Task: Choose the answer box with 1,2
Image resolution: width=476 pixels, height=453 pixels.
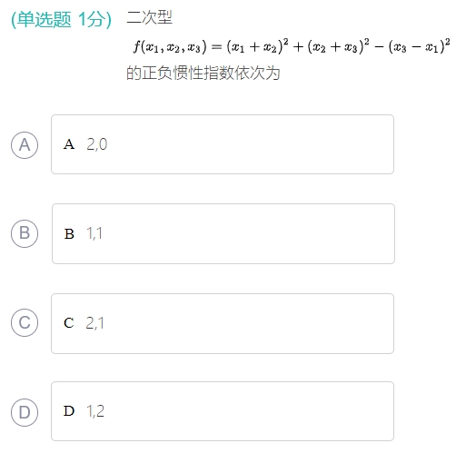Action: click(x=223, y=411)
